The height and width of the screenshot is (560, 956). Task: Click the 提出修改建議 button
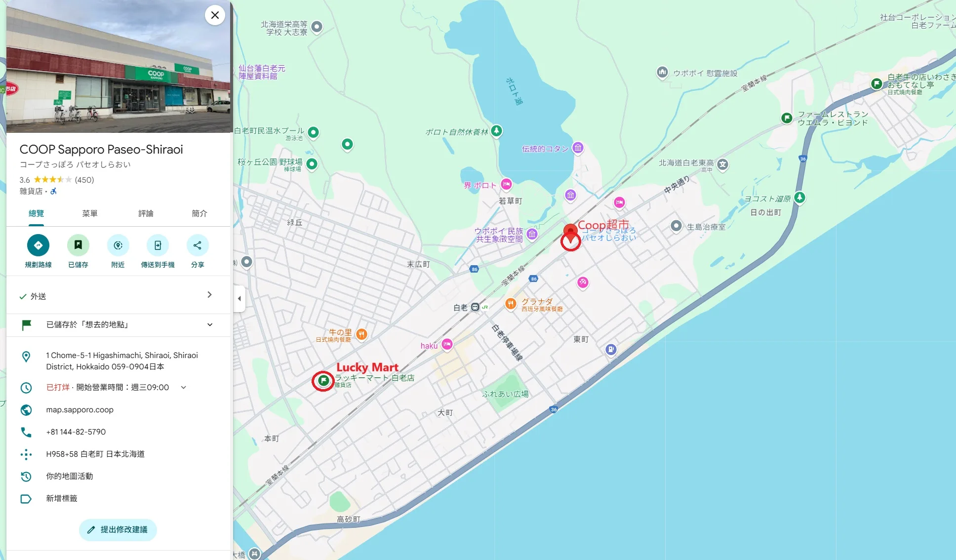coord(118,529)
